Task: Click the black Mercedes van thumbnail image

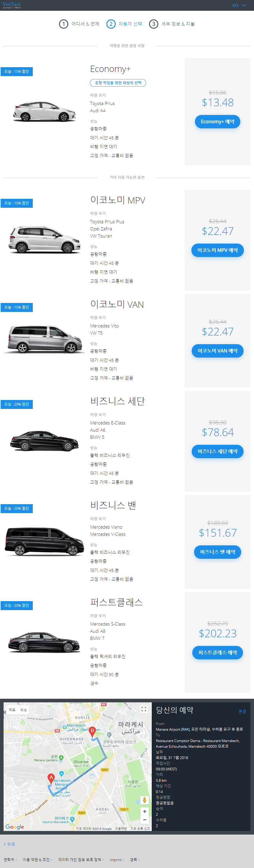Action: [x=44, y=541]
